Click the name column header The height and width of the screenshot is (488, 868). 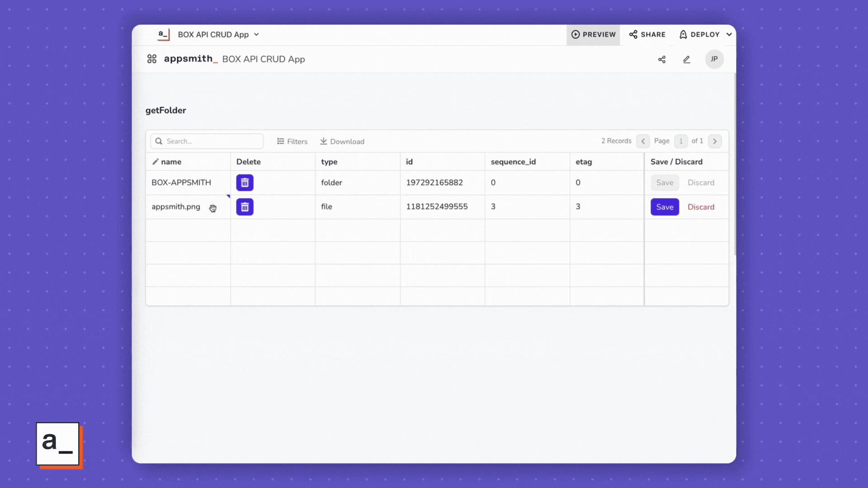[x=188, y=162]
